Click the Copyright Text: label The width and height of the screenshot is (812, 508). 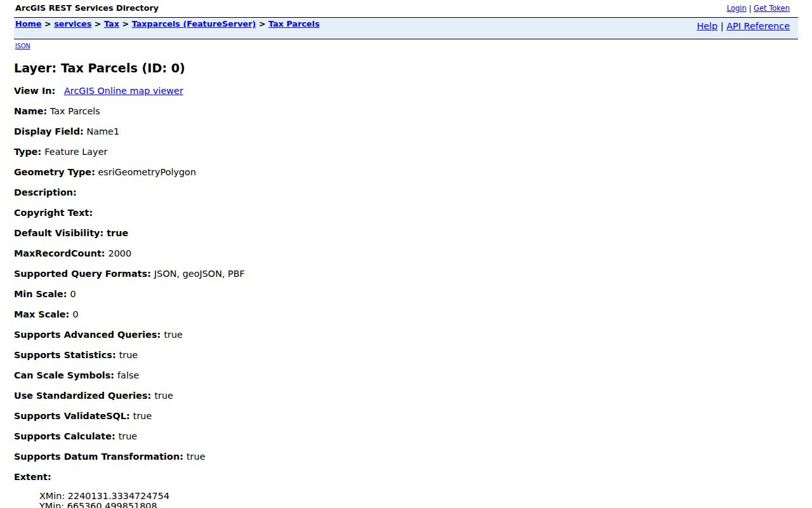pos(53,213)
